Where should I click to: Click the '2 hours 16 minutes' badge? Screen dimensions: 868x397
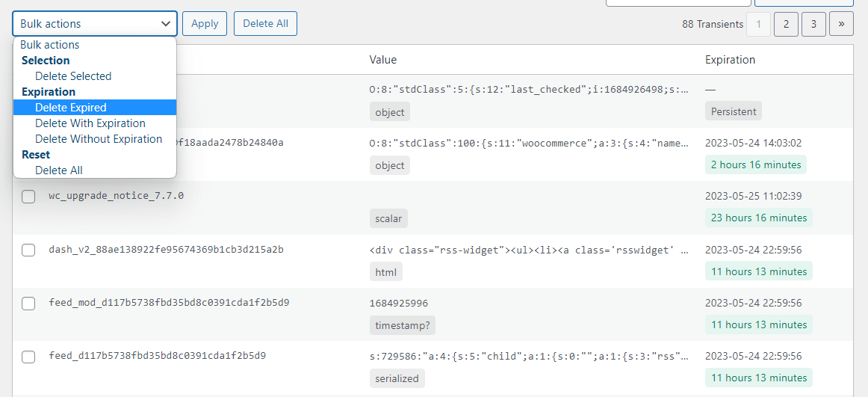click(756, 164)
